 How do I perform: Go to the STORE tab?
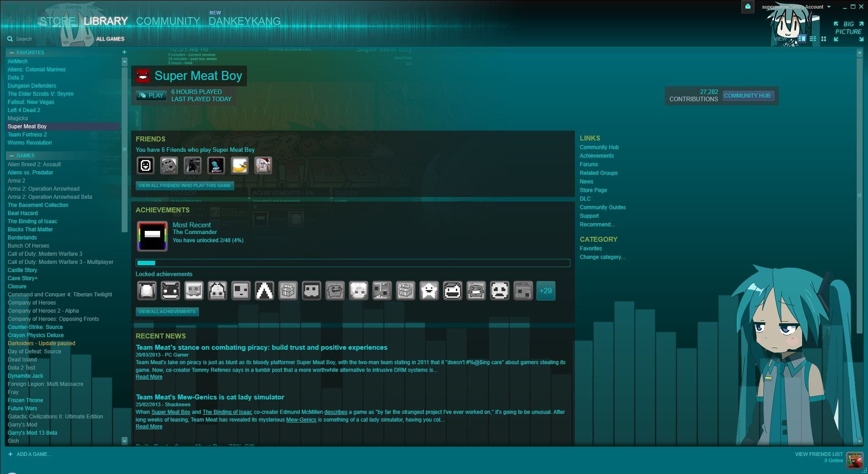[x=57, y=21]
